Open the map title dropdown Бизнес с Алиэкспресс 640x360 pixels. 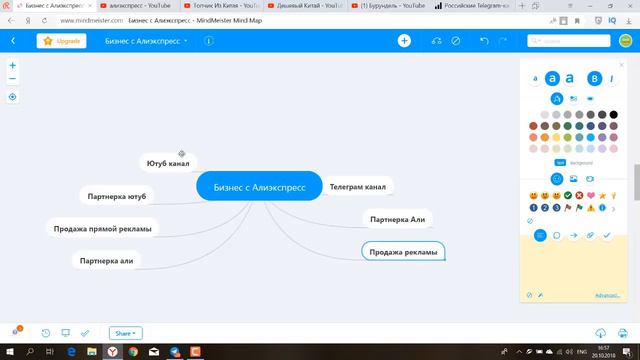pos(146,41)
